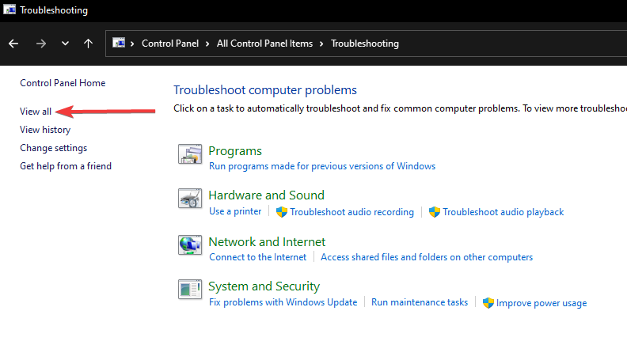The width and height of the screenshot is (627, 364).
Task: Click Run maintenance tasks link
Action: [420, 302]
